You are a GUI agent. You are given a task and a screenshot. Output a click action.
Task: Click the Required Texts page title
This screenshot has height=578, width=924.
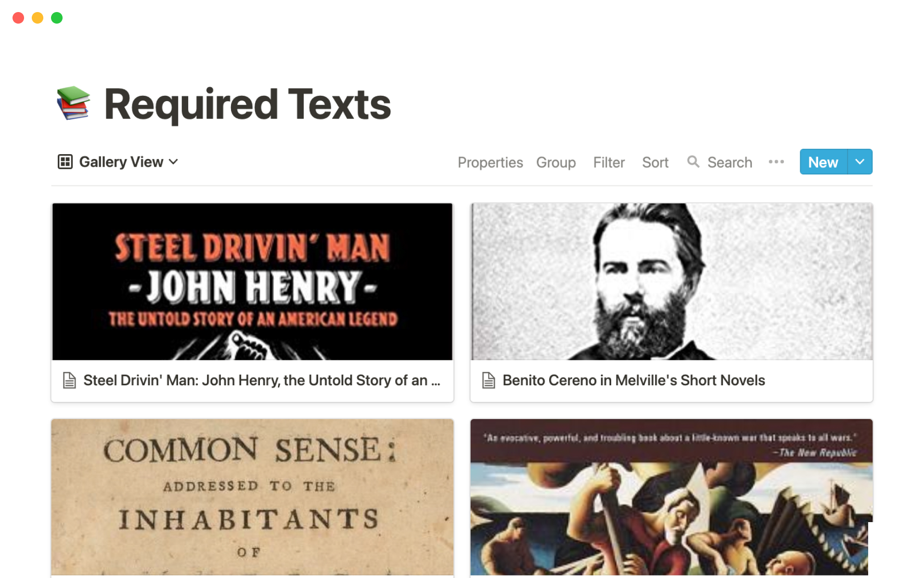tap(247, 104)
